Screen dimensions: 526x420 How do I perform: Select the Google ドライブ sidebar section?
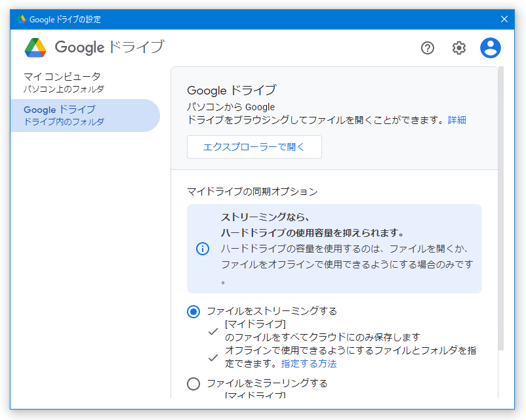click(x=85, y=115)
